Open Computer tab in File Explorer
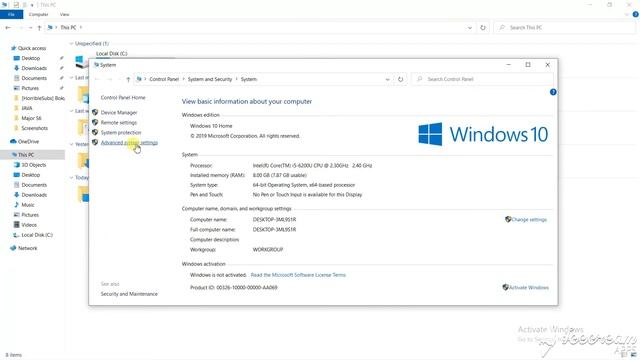The image size is (640, 360). pyautogui.click(x=39, y=14)
